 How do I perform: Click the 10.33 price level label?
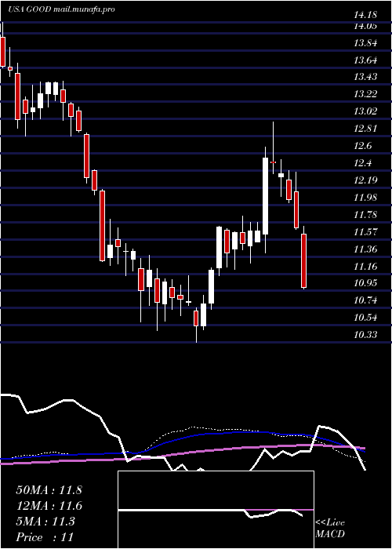365,335
